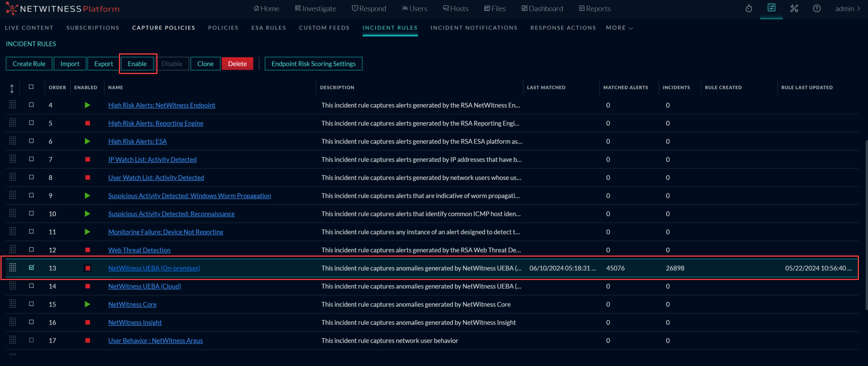Uncheck the NetWitness UEBA (On-premises) checkbox

pos(31,268)
